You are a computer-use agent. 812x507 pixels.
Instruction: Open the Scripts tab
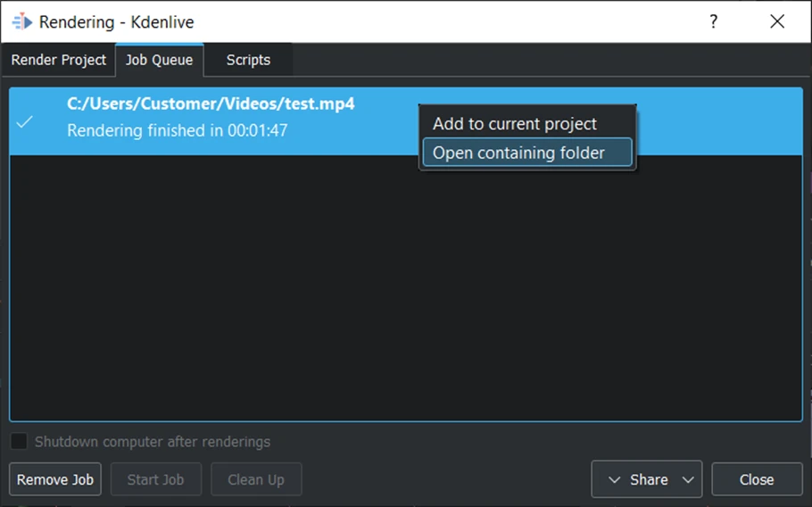[x=248, y=60]
